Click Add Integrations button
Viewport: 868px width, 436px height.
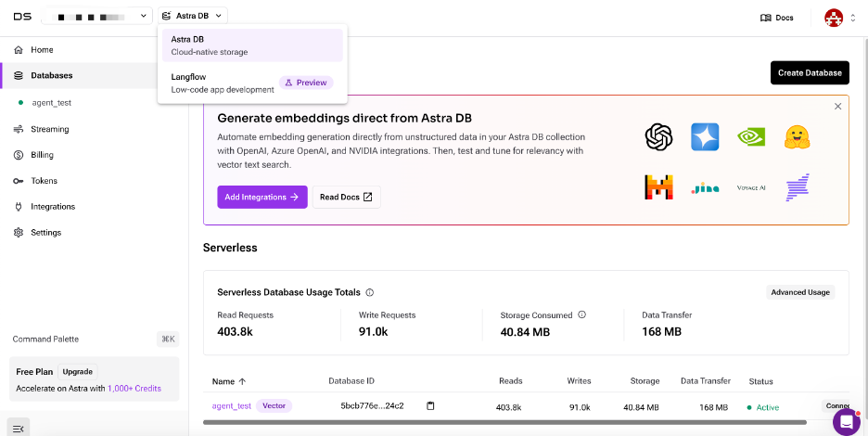click(262, 197)
